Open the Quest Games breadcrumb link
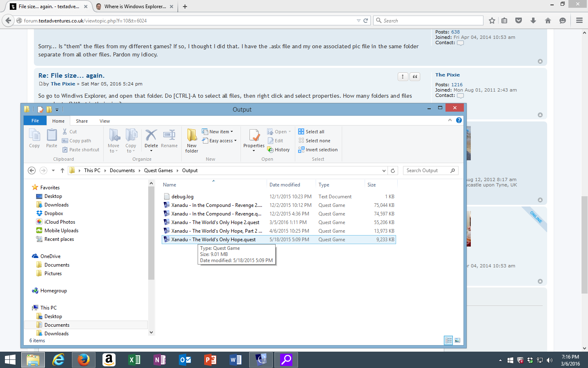588x368 pixels. click(x=158, y=171)
